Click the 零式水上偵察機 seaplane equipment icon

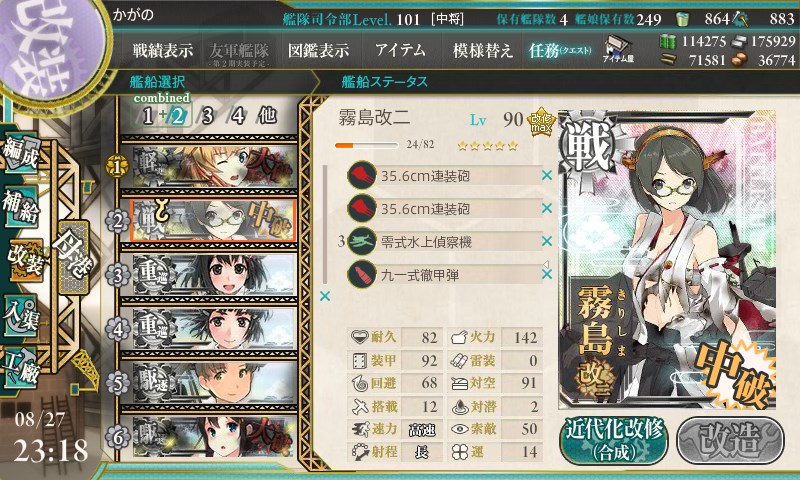[362, 241]
